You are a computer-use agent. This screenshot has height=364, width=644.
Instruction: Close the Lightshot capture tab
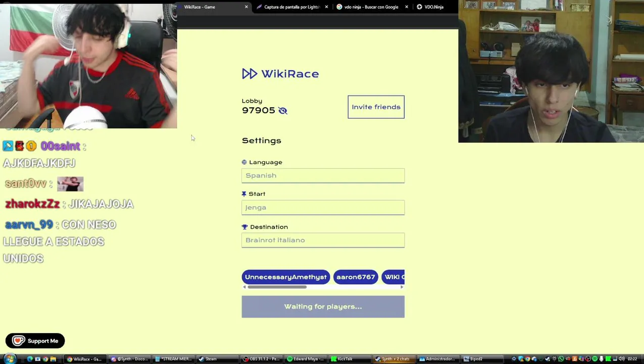tap(326, 7)
